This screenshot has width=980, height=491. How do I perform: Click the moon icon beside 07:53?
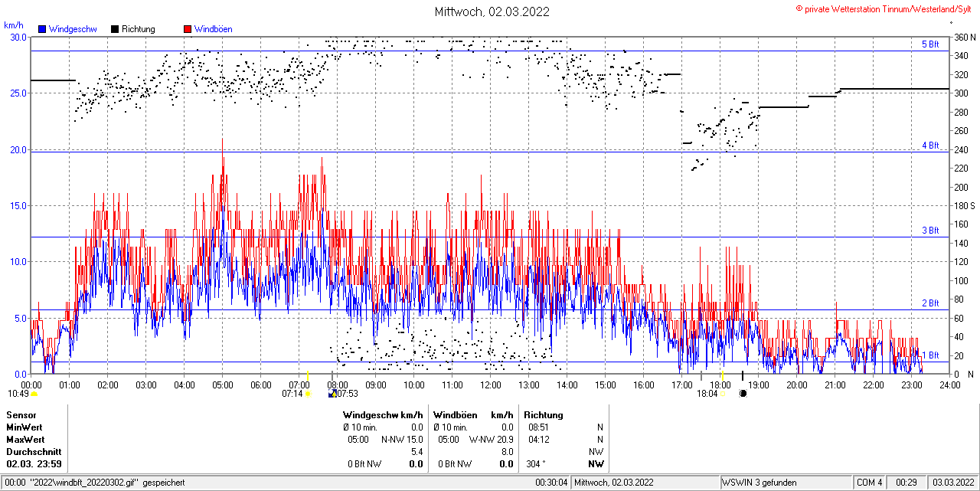332,394
